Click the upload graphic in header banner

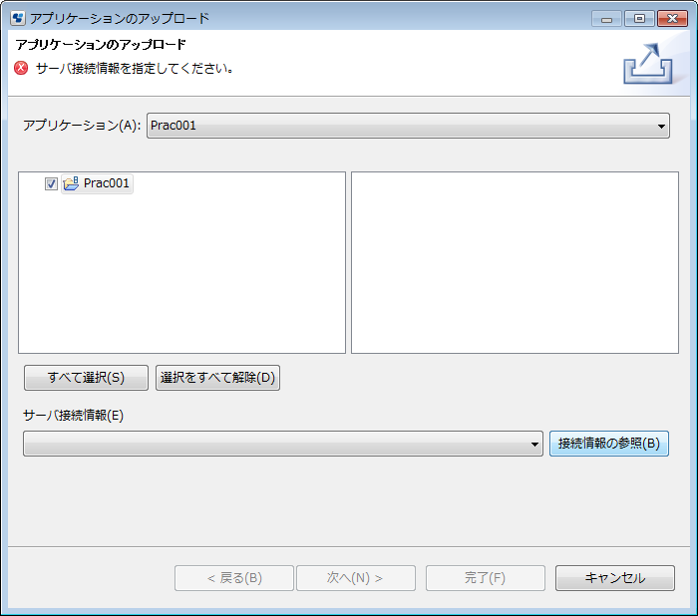(648, 64)
